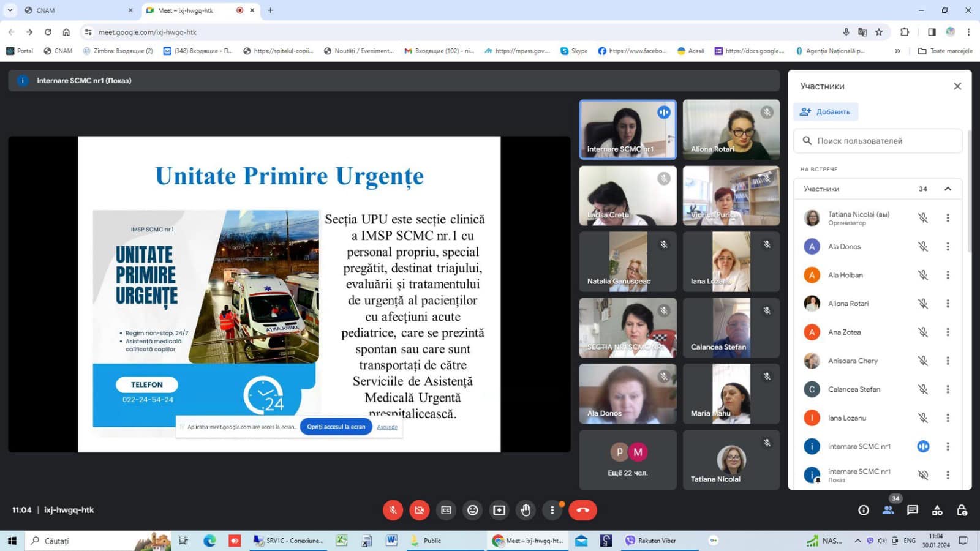Open the three-dot more options menu
The width and height of the screenshot is (980, 551).
click(x=552, y=510)
